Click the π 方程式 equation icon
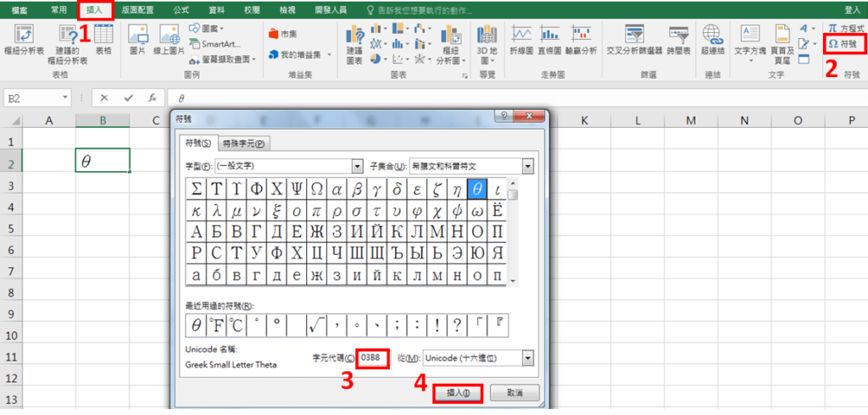Screen dimensions: 868x415 (845, 28)
